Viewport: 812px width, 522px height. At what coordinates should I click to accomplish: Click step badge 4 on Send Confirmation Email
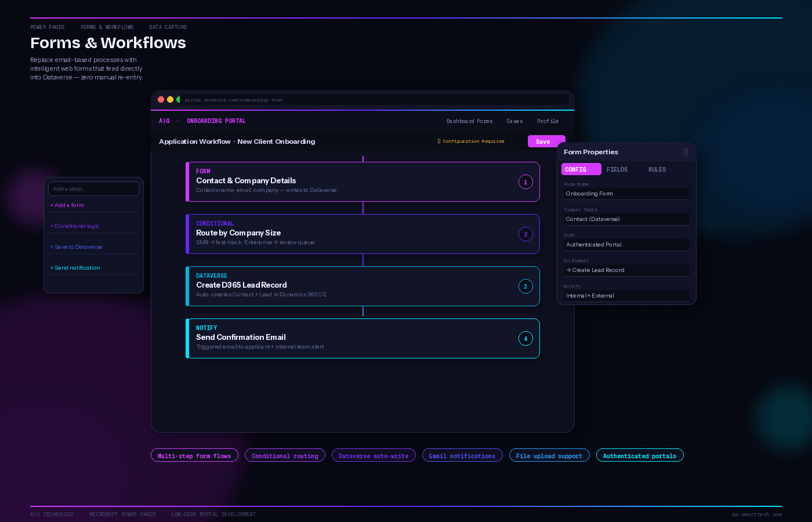525,338
